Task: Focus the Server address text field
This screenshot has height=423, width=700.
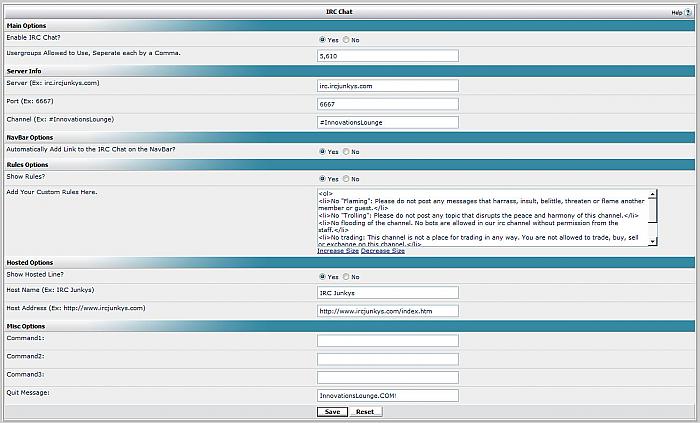Action: tap(387, 86)
